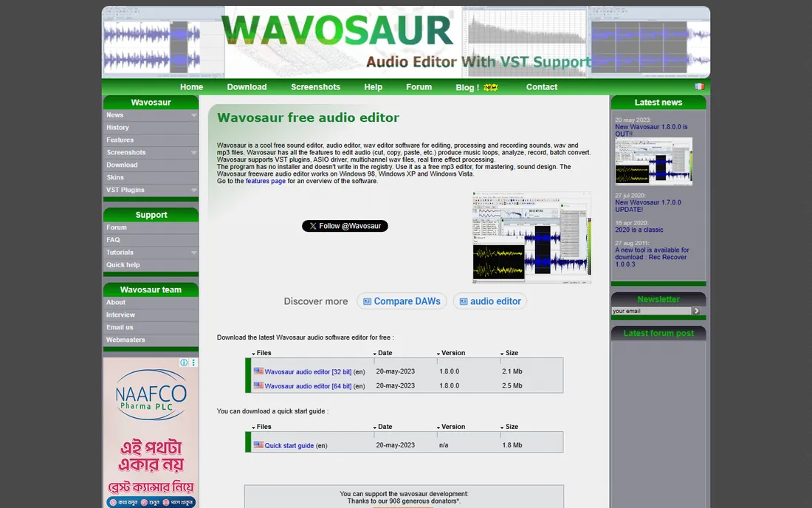
Task: Expand the VST Plugins submenu arrow
Action: (193, 190)
